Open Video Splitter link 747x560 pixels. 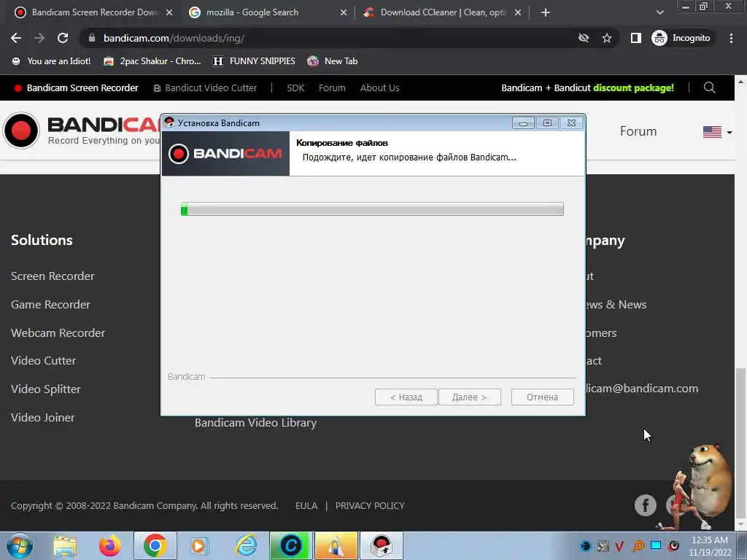point(46,389)
